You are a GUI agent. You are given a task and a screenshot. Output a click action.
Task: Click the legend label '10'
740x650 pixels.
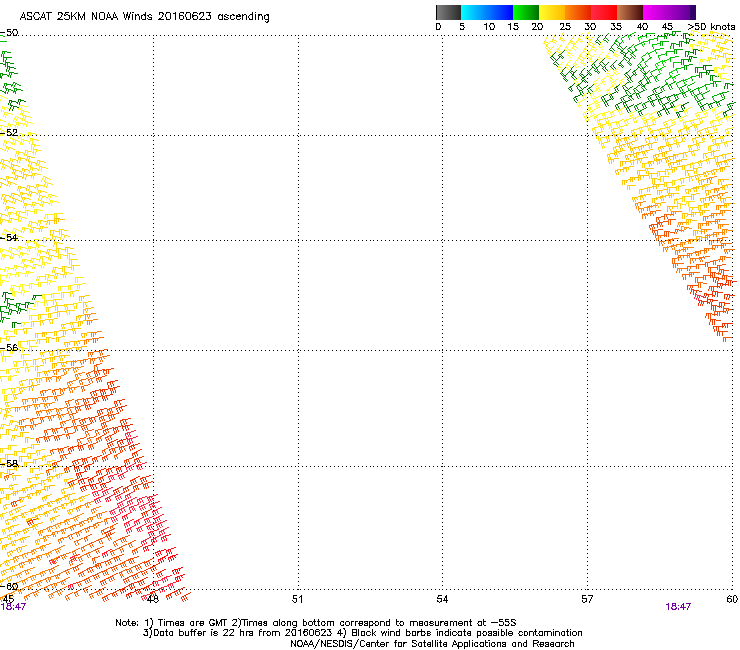pyautogui.click(x=489, y=27)
